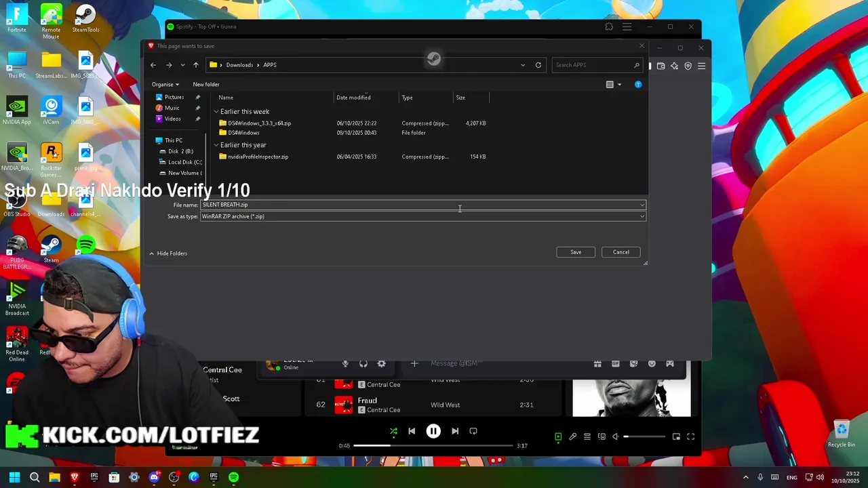The image size is (868, 488).
Task: Cancel the save dialog
Action: tap(621, 252)
